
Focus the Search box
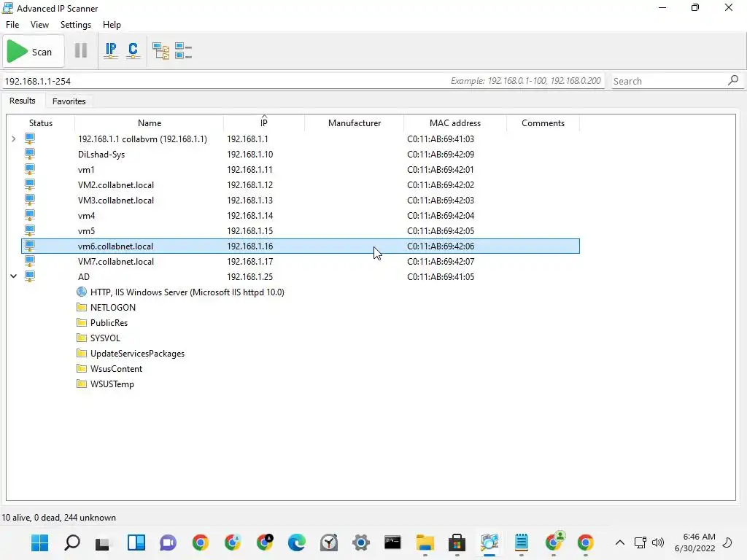[668, 81]
